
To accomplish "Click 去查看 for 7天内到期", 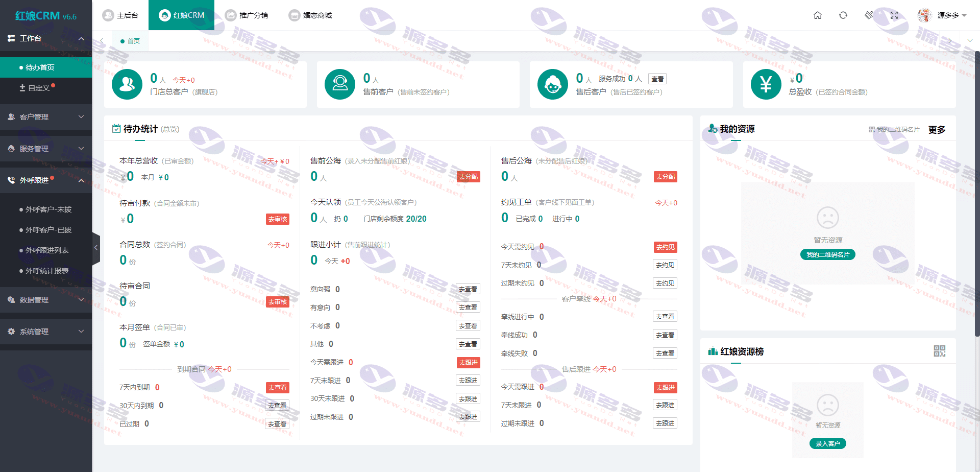I will coord(278,388).
